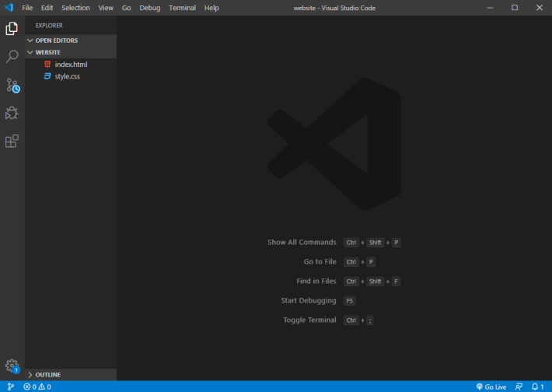
Task: Open the Explorer view in activity bar
Action: [12, 29]
